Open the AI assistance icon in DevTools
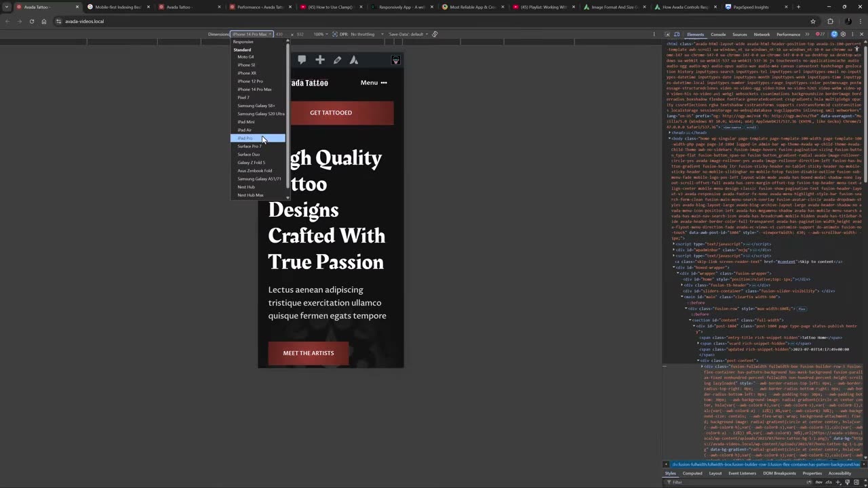868x488 pixels. tap(834, 34)
